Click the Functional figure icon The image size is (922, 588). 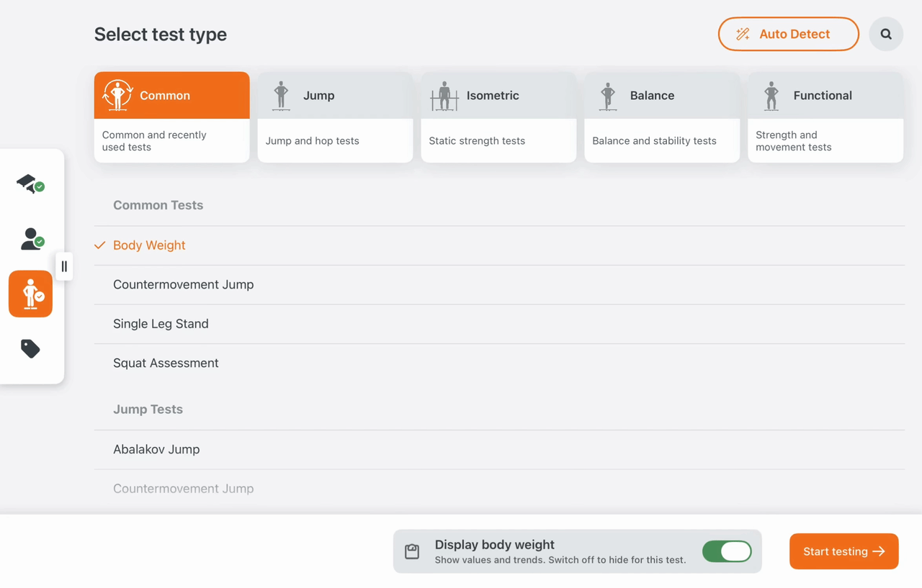771,96
